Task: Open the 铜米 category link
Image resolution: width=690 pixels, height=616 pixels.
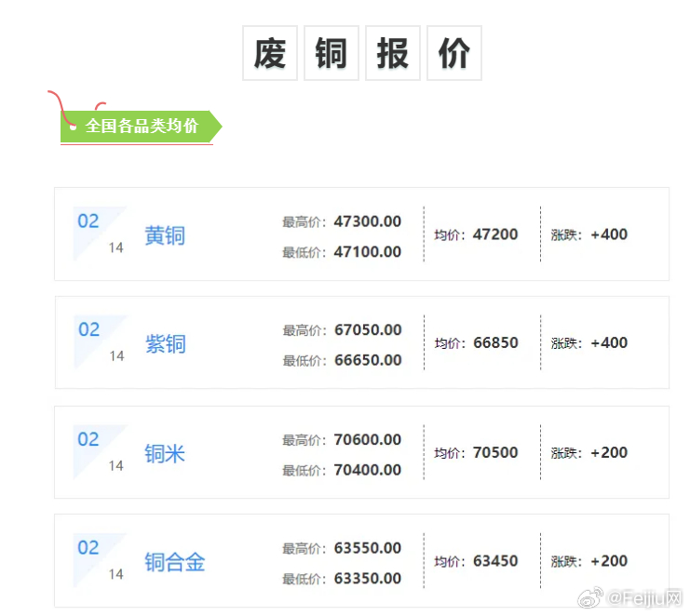Action: pyautogui.click(x=165, y=453)
